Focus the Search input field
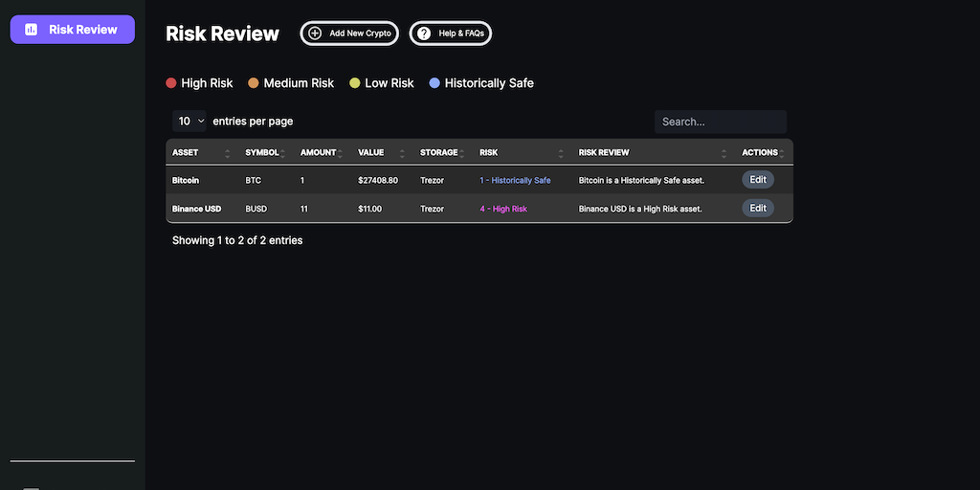 pos(720,122)
